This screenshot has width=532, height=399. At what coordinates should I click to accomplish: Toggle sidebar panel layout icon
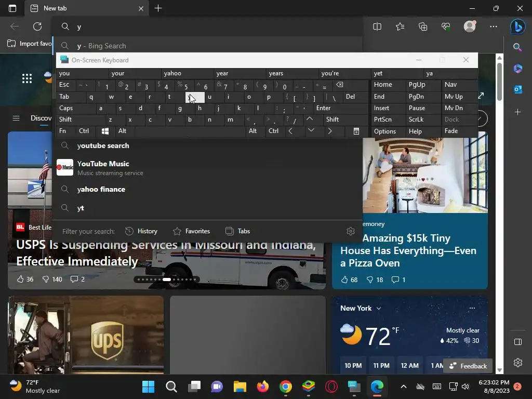[518, 342]
